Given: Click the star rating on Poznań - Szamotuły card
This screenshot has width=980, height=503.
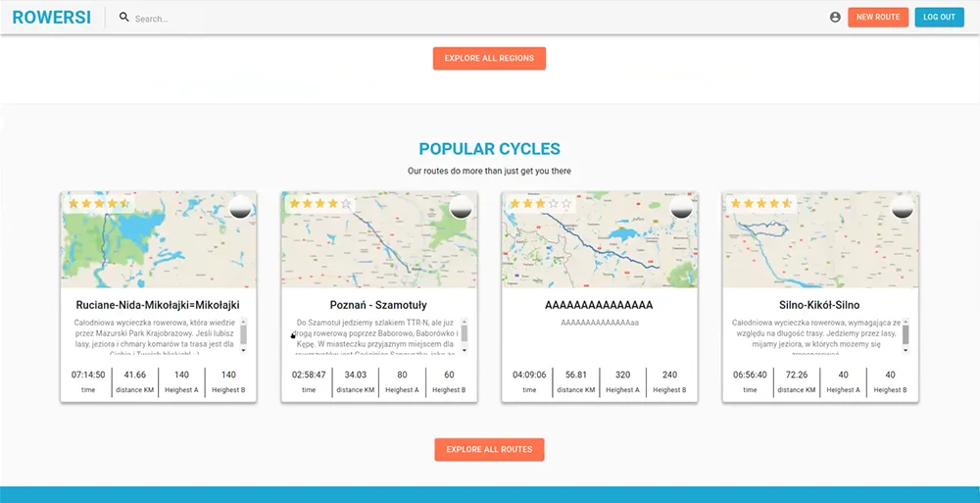Looking at the screenshot, I should pyautogui.click(x=320, y=203).
